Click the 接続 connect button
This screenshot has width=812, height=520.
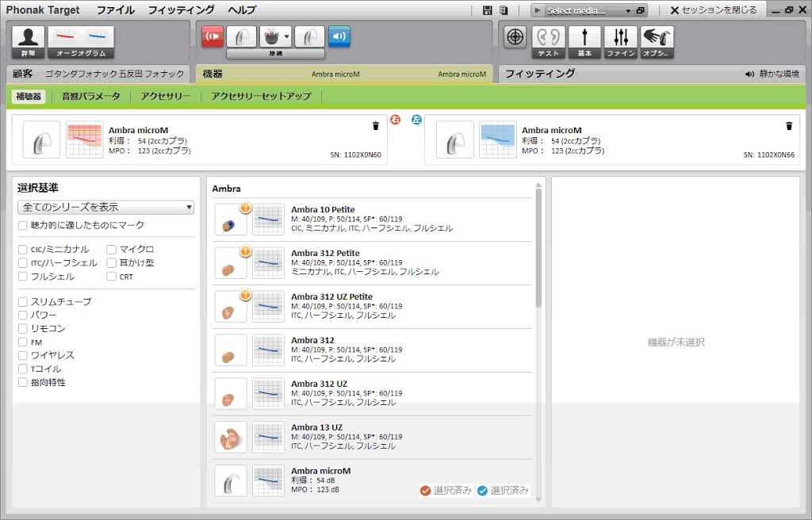(275, 53)
